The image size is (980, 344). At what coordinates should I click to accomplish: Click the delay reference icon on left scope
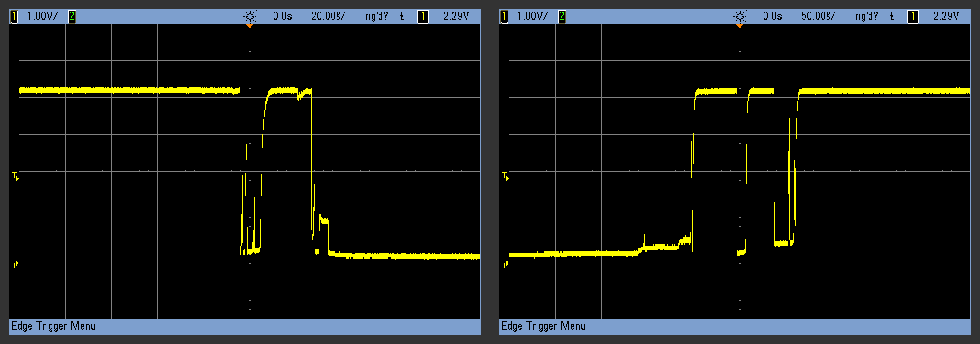[250, 17]
